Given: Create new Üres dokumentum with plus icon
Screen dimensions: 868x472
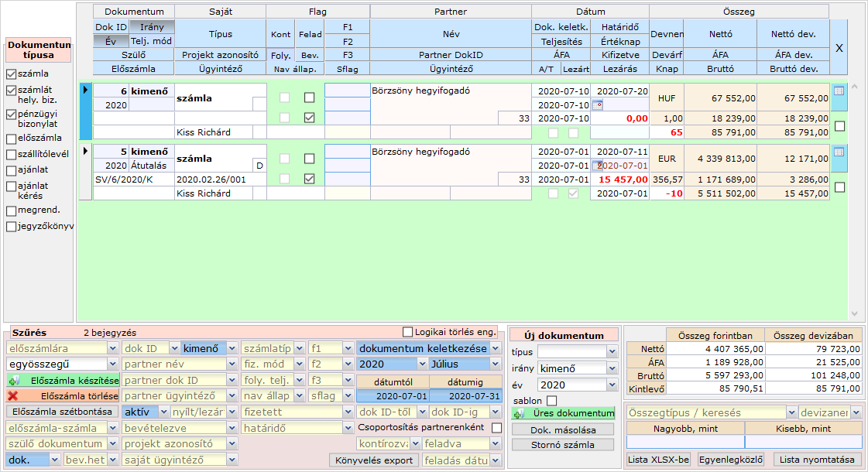Looking at the screenshot, I should (x=563, y=413).
